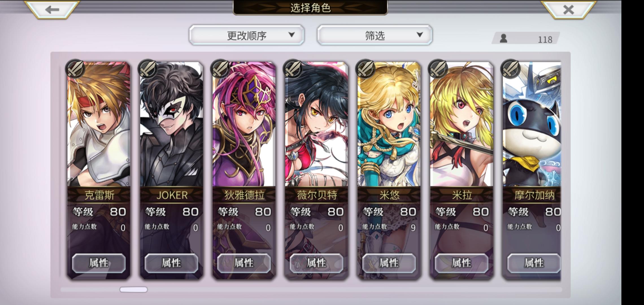Screen dimensions: 644x305
Task: View 属性 of 米悠
Action: pos(389,263)
